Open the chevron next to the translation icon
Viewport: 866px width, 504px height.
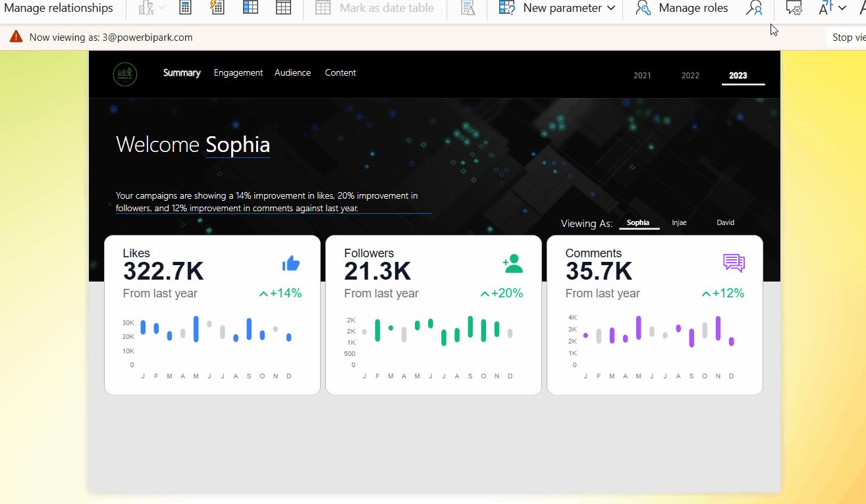click(x=842, y=9)
